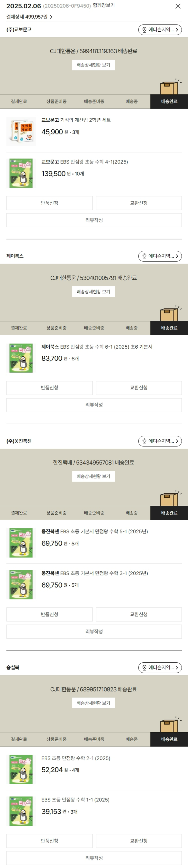The width and height of the screenshot is (188, 868).
Task: Select 배송완료 tab in 교보문고 section
Action: [x=169, y=101]
